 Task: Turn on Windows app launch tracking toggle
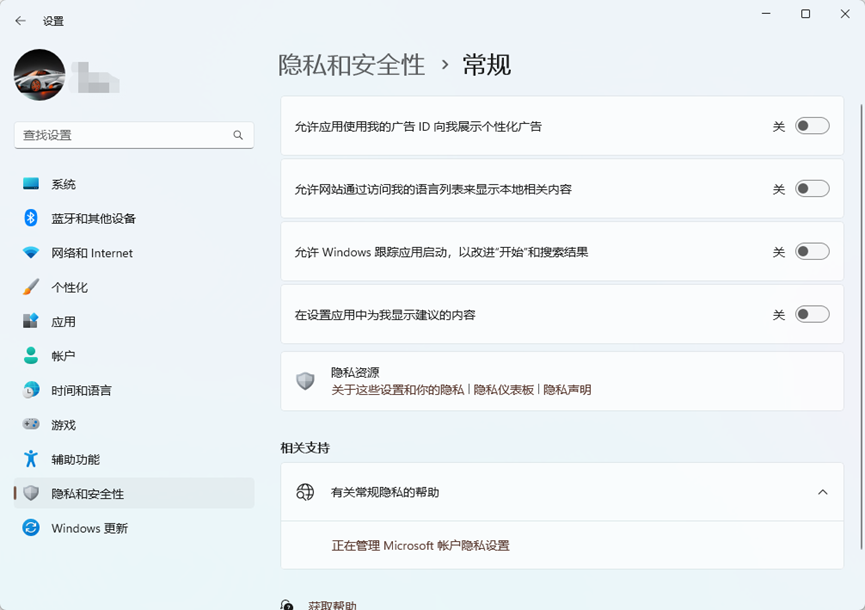click(x=811, y=252)
